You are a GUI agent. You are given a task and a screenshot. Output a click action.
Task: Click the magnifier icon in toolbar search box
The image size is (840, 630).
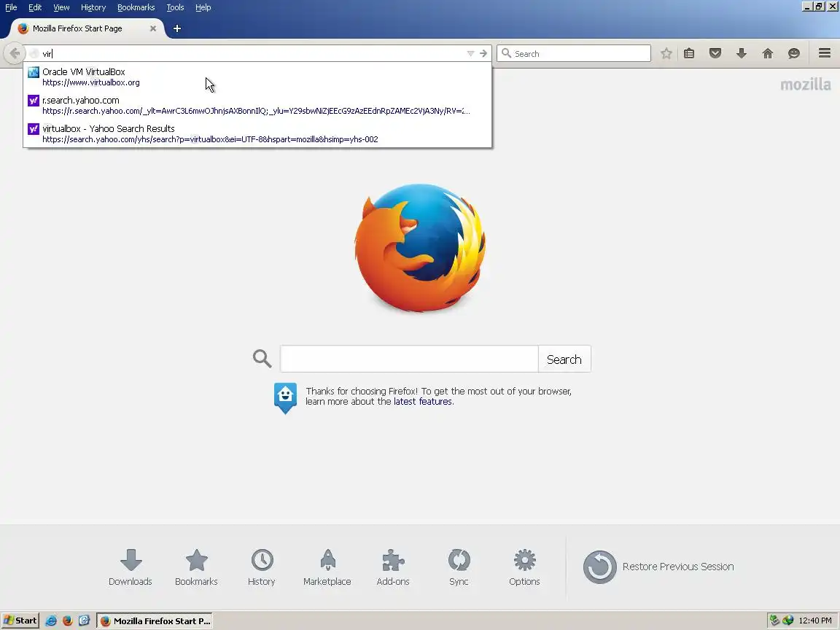(x=506, y=53)
